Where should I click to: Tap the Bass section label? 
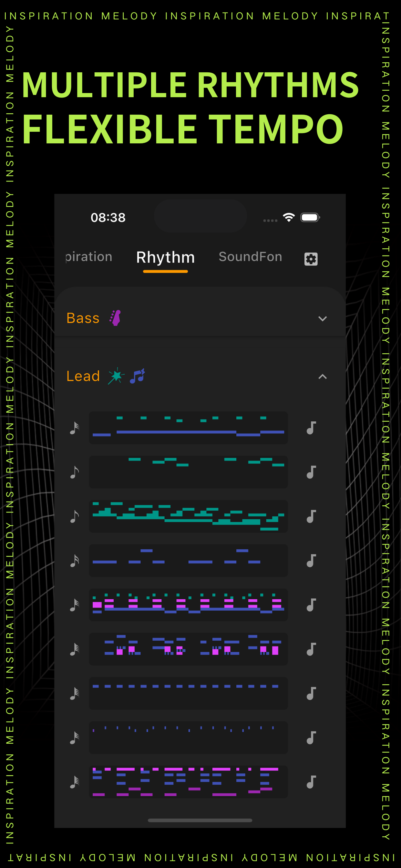click(x=83, y=318)
